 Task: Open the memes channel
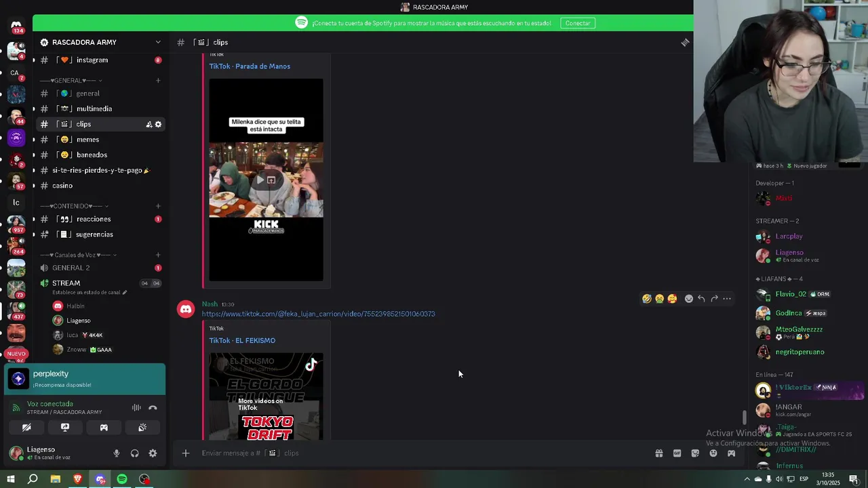tap(100, 140)
